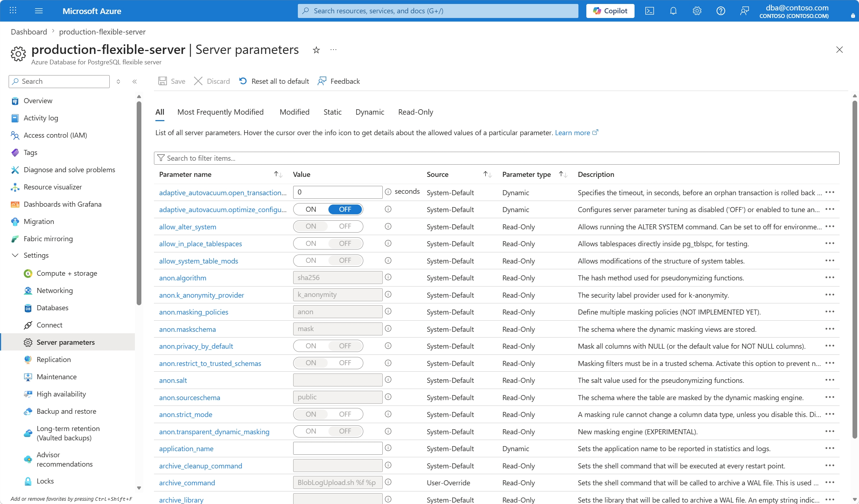Open more actions ellipsis next to page title
This screenshot has height=504, width=859.
[x=333, y=50]
